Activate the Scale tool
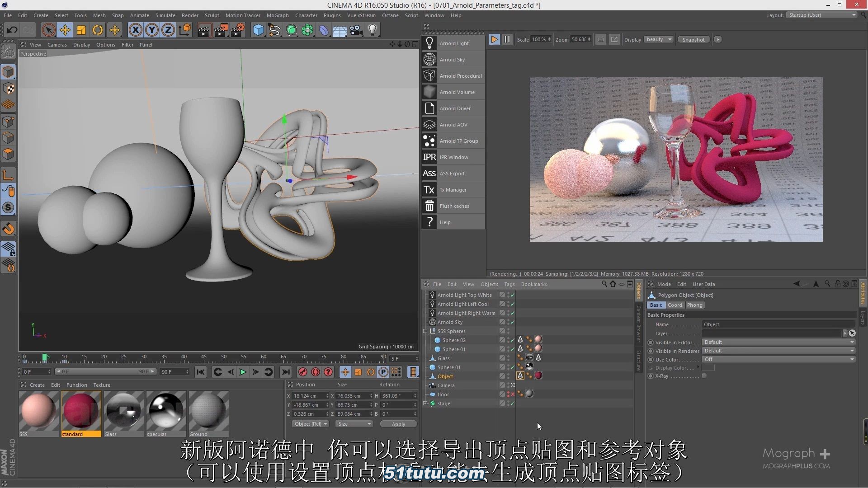 tap(81, 30)
